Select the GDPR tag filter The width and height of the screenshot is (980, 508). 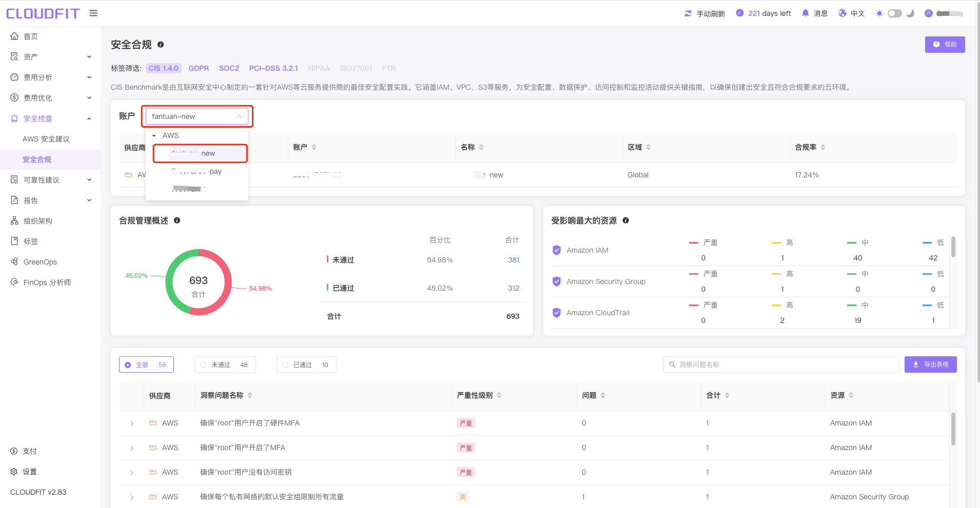(199, 68)
